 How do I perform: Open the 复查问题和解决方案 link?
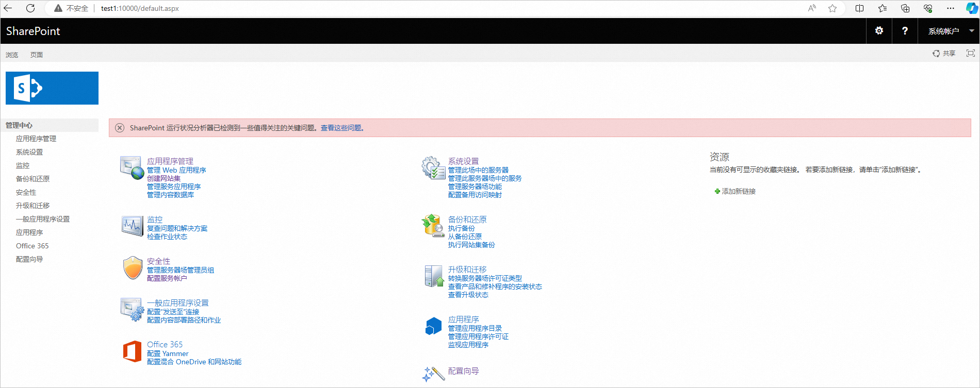coord(177,228)
